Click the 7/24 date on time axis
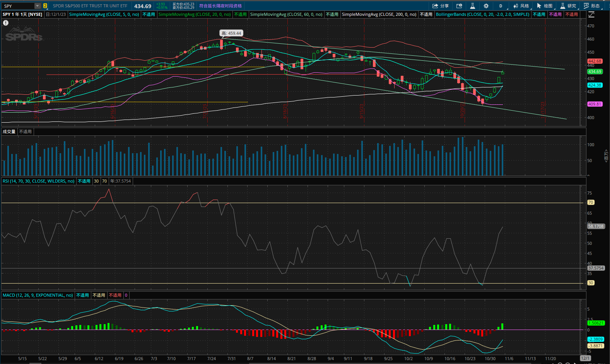Image resolution: width=610 pixels, height=364 pixels. (x=212, y=359)
